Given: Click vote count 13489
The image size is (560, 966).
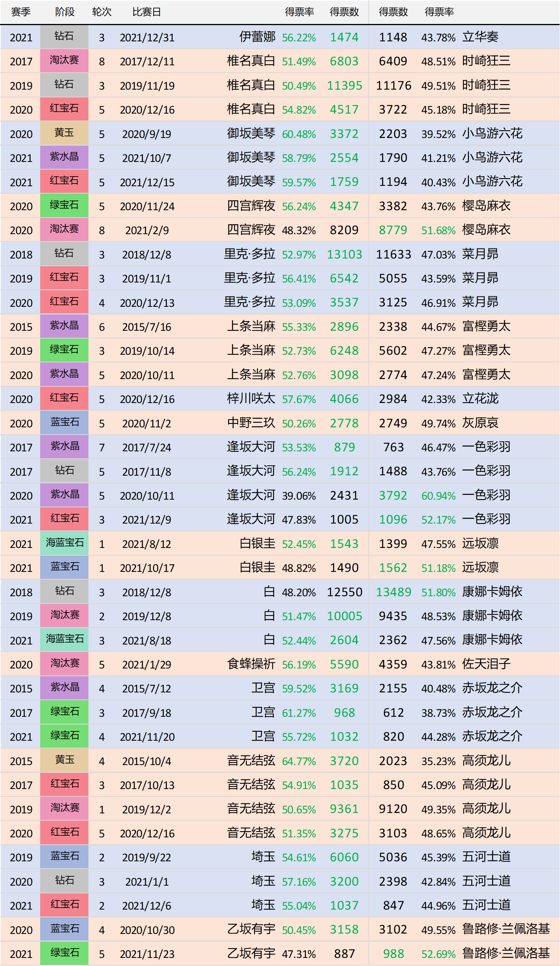Looking at the screenshot, I should click(394, 592).
